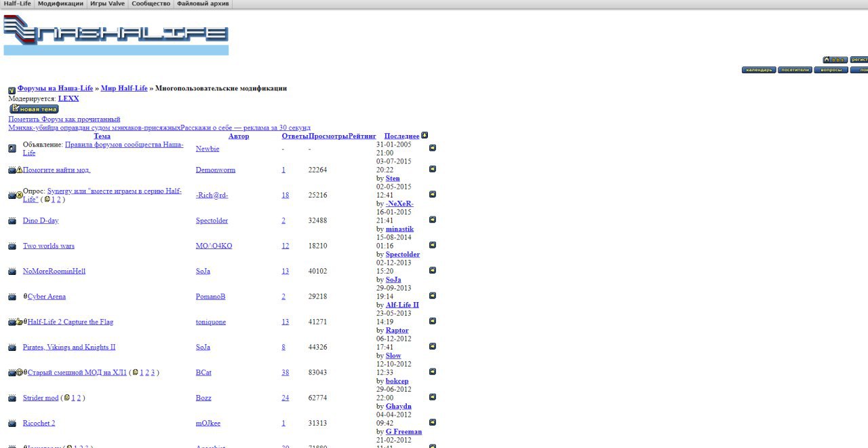868x448 pixels.
Task: Select the view count '83043'
Action: (x=317, y=373)
